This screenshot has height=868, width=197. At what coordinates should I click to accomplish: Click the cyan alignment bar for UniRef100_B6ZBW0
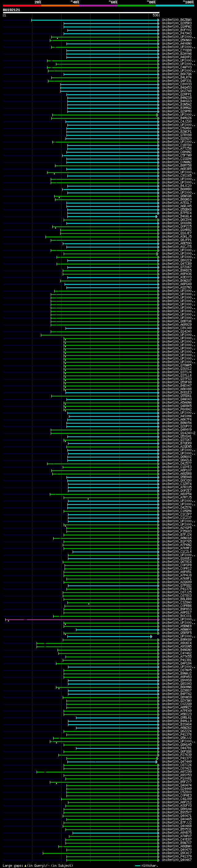tap(95, 20)
